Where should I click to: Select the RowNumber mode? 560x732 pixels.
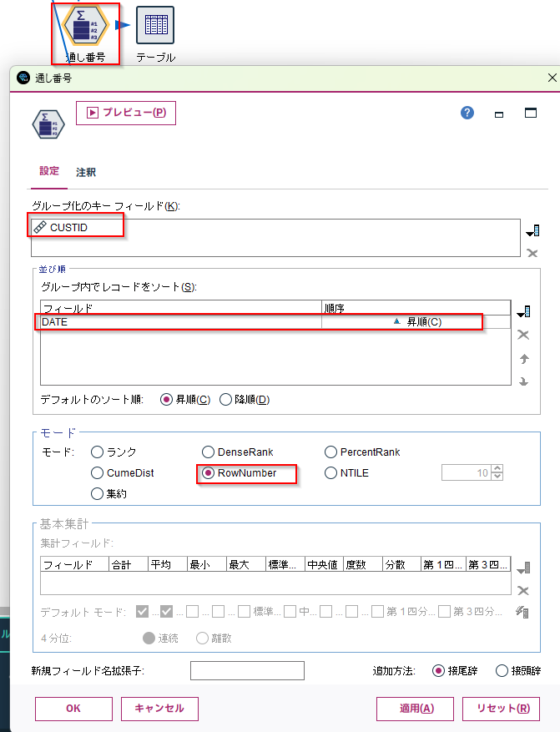click(208, 473)
